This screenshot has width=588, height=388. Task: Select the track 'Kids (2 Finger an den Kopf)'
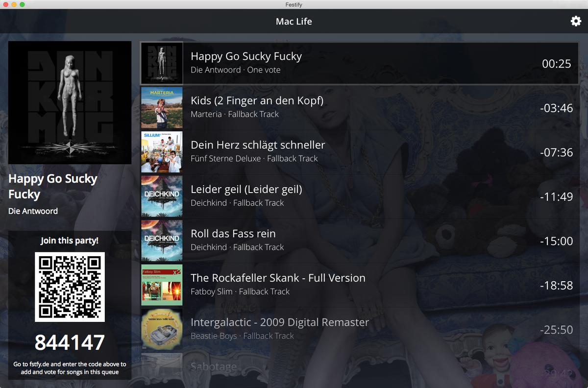pyautogui.click(x=257, y=100)
